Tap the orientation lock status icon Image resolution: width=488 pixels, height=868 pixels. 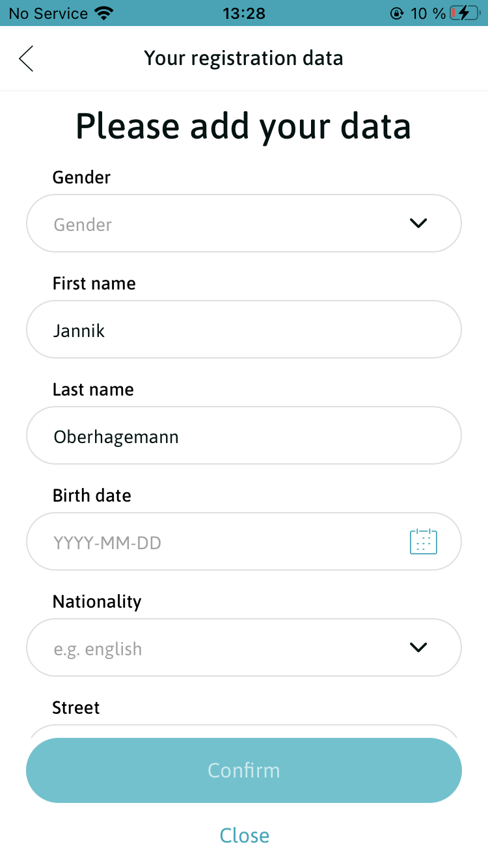(x=396, y=13)
